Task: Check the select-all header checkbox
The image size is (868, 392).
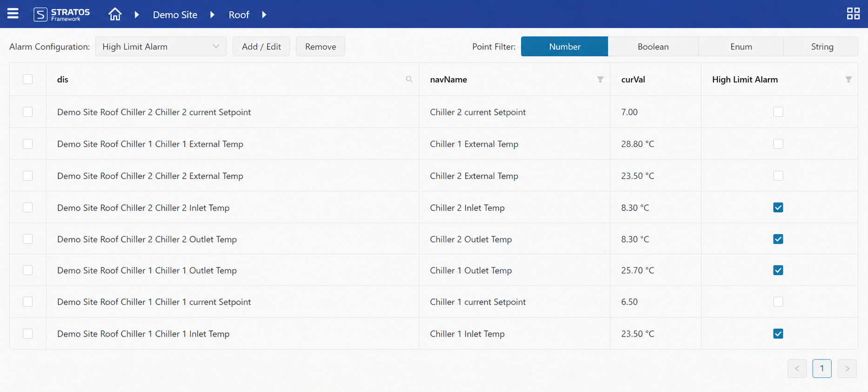Action: click(x=28, y=79)
